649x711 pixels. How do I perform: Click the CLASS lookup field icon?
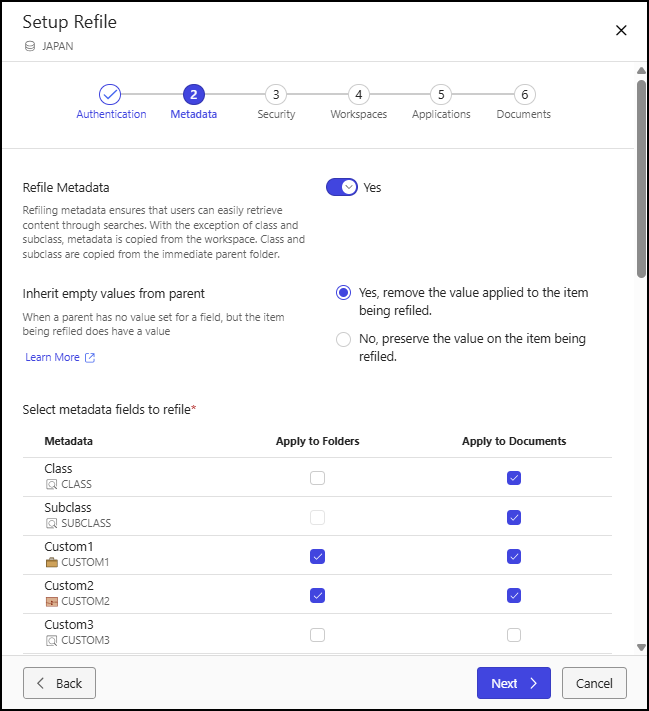pyautogui.click(x=51, y=484)
